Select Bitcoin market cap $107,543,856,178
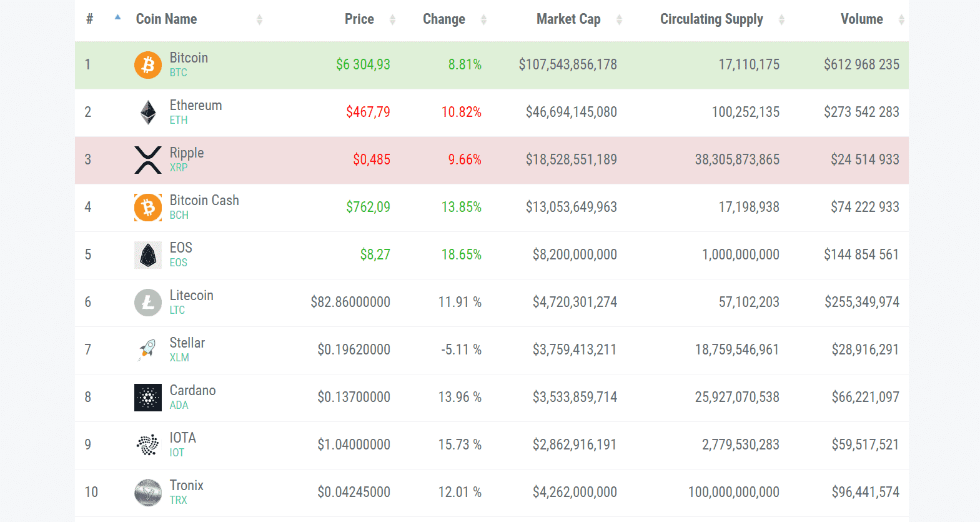Screen dimensions: 980x522 coord(568,64)
